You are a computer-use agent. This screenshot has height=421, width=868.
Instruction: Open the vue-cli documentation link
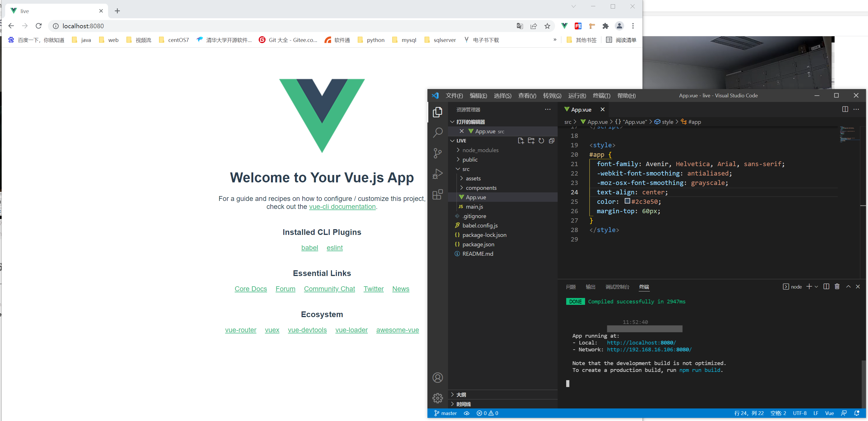click(342, 207)
